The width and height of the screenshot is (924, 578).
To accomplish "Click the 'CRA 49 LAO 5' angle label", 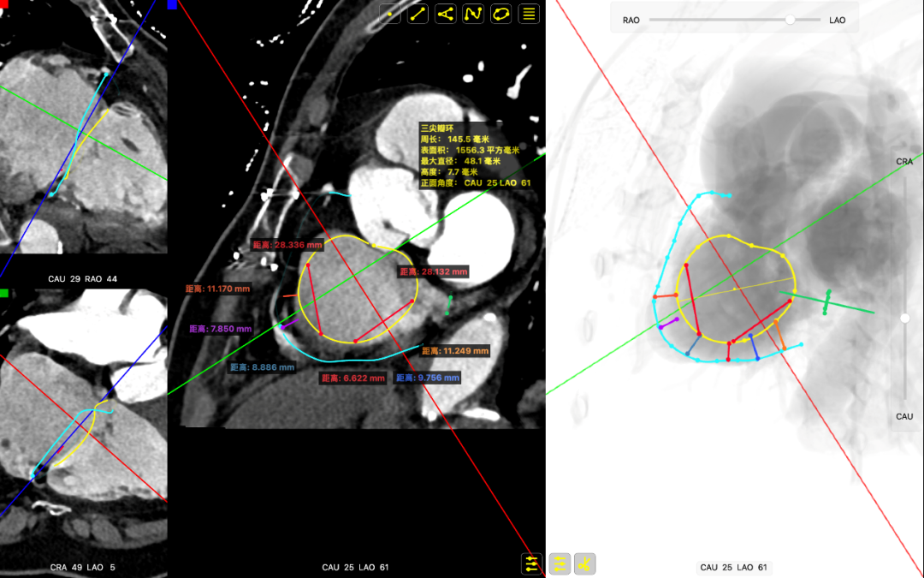I will point(82,568).
